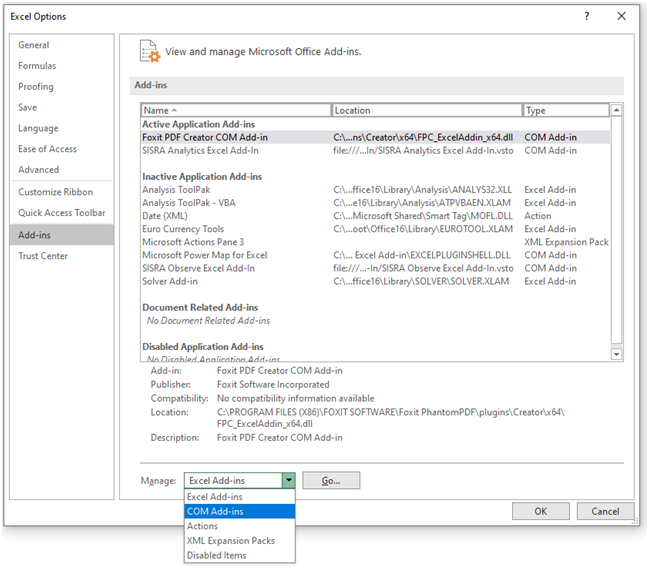
Task: Open the Manage dropdown arrow
Action: point(288,481)
